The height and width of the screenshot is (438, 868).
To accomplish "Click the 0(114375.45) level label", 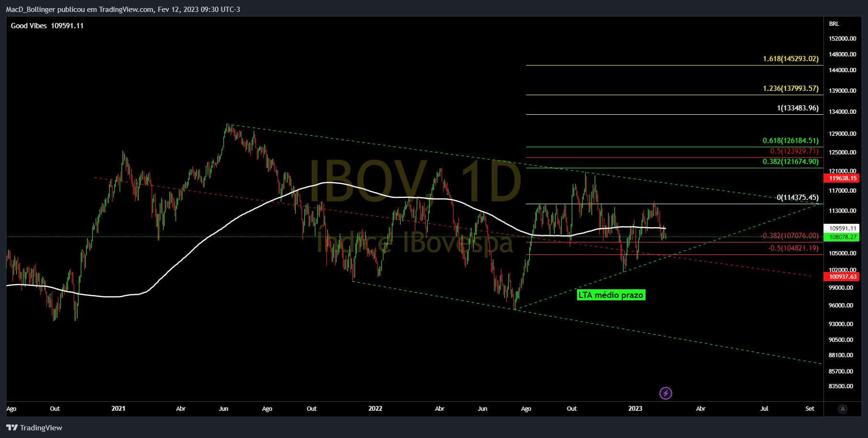I will pyautogui.click(x=798, y=197).
